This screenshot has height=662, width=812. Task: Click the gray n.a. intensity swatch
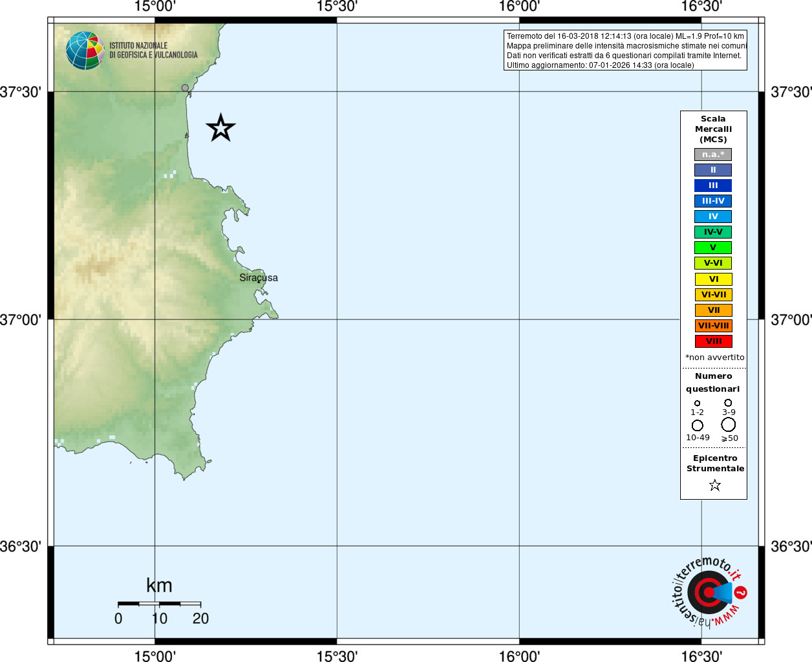(x=713, y=155)
